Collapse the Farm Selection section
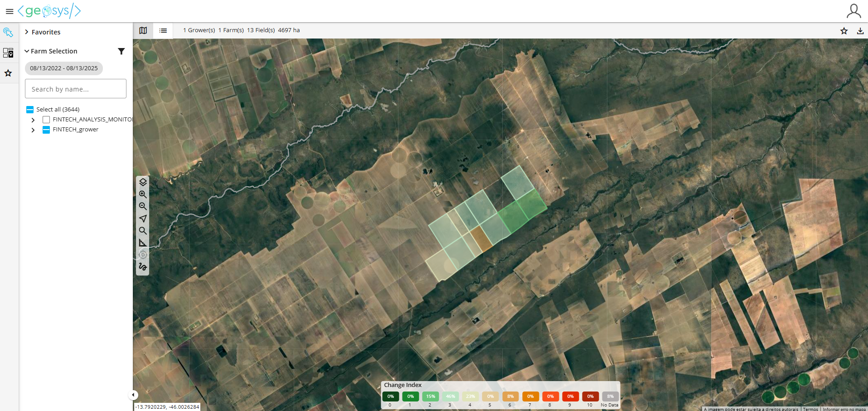This screenshot has height=411, width=868. (x=27, y=51)
